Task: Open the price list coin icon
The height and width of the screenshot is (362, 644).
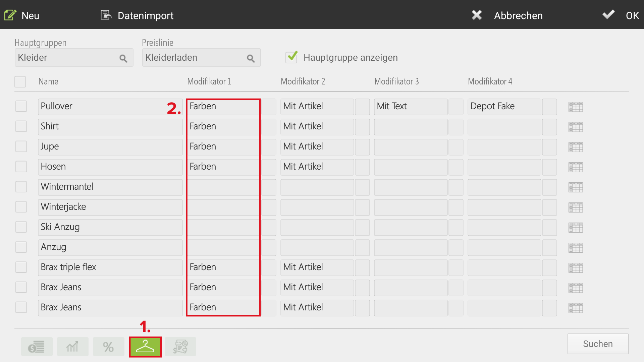Action: tap(37, 347)
